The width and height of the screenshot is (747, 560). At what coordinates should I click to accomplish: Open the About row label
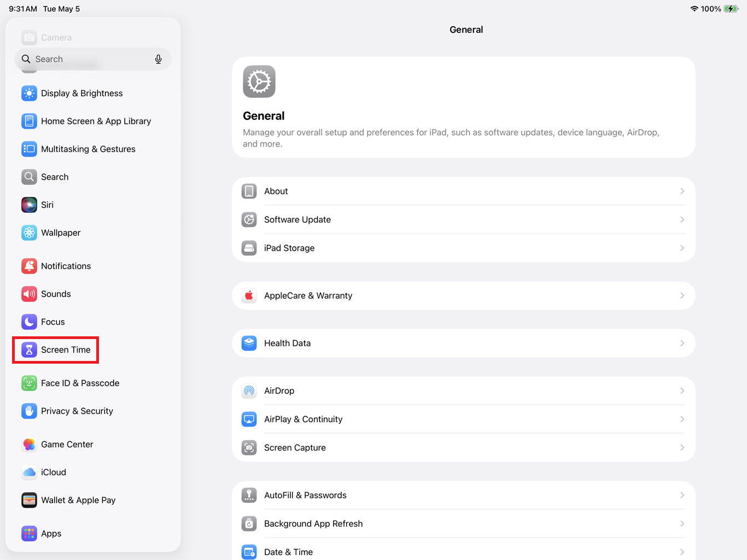(276, 191)
